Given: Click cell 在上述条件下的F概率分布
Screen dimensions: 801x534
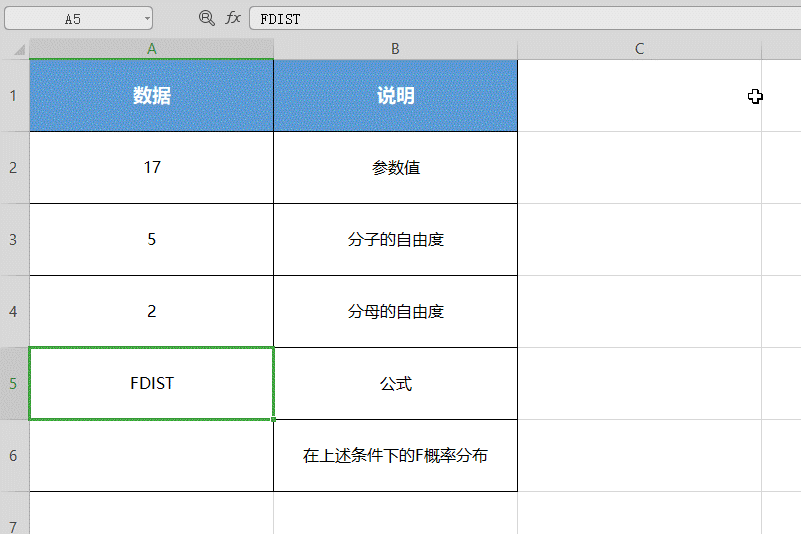Looking at the screenshot, I should pyautogui.click(x=395, y=456).
